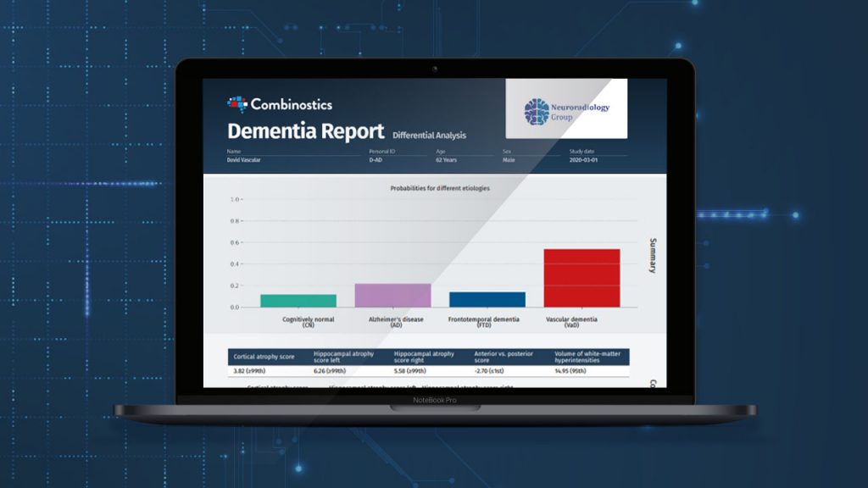Screen dimensions: 868x488
Task: Select the Neuroradiology Group brain logo
Action: 534,109
